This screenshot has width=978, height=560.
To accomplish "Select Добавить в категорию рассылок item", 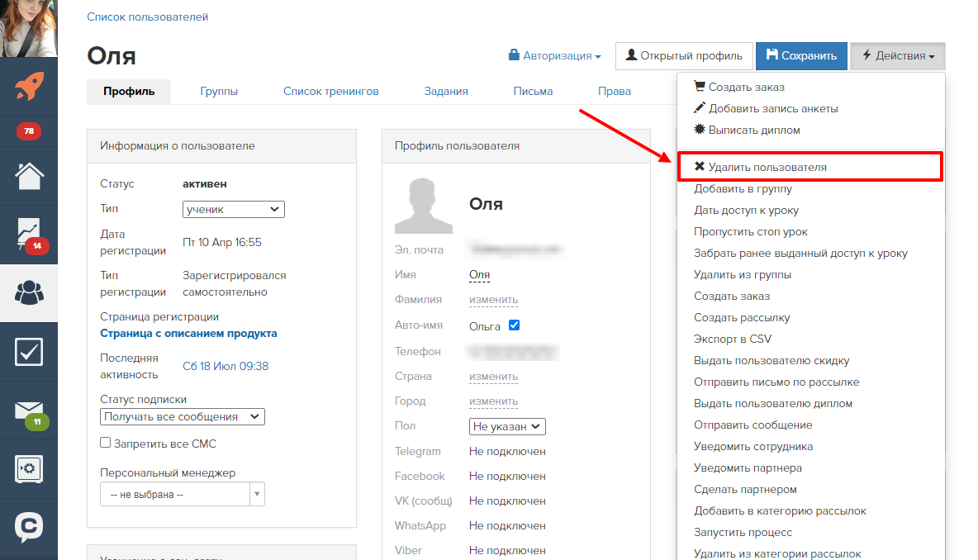I will click(x=780, y=510).
